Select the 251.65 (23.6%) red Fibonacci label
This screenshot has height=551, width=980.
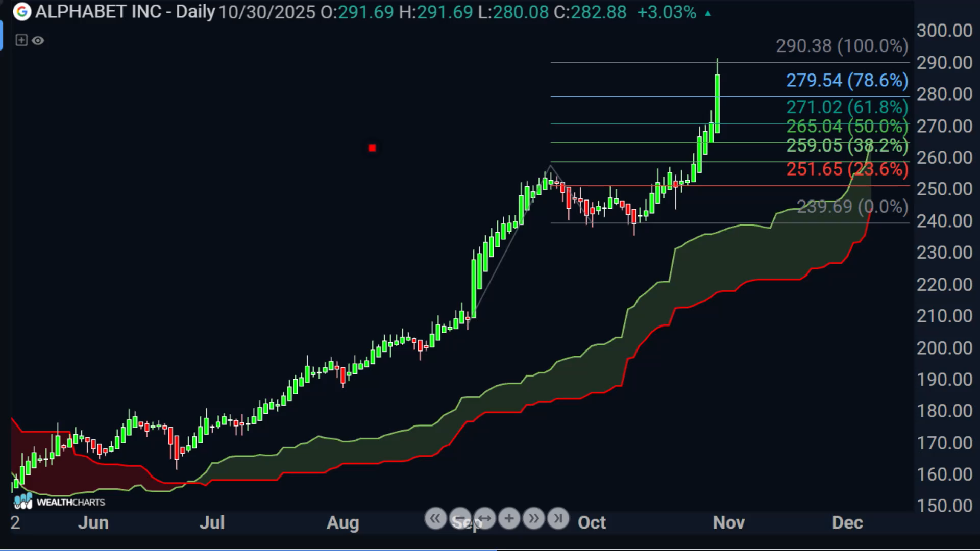(x=846, y=169)
